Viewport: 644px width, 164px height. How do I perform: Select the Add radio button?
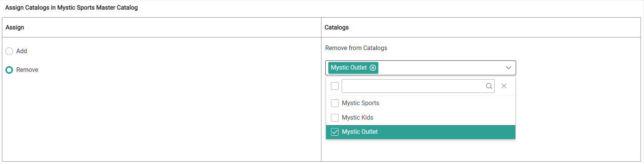click(x=9, y=51)
